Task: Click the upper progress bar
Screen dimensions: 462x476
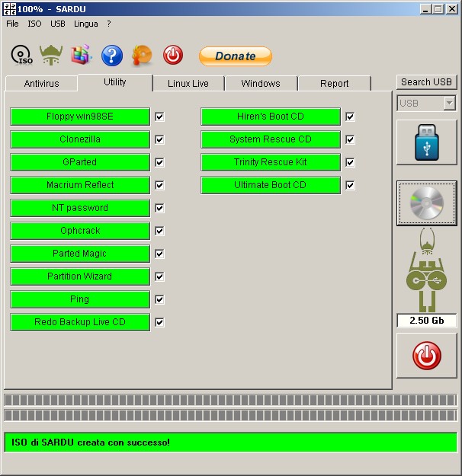Action: [x=231, y=400]
